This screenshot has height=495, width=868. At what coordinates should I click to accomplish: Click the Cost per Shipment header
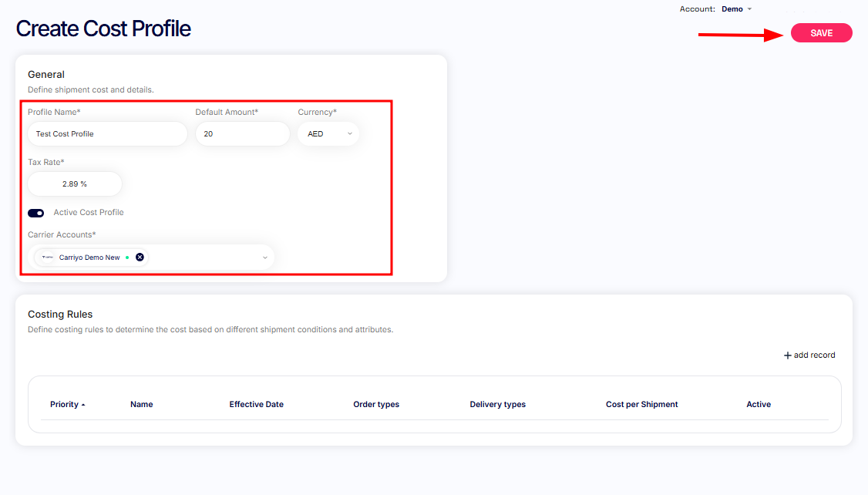pyautogui.click(x=641, y=405)
